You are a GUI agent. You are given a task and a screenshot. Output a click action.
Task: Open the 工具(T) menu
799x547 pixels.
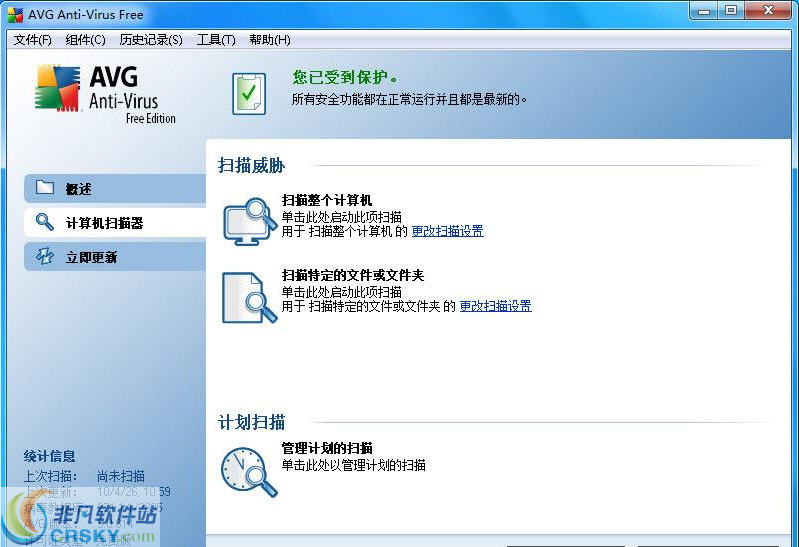(216, 40)
